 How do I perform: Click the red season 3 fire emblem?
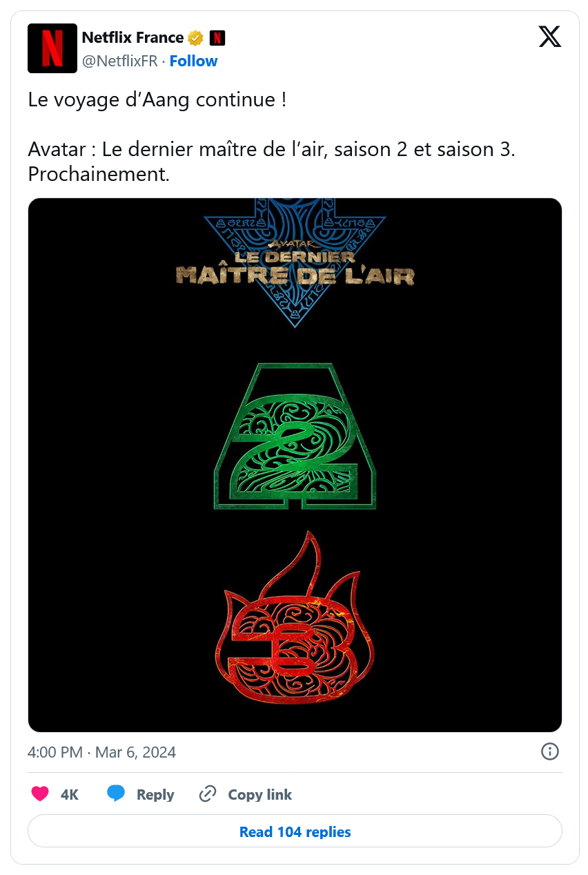tap(295, 618)
